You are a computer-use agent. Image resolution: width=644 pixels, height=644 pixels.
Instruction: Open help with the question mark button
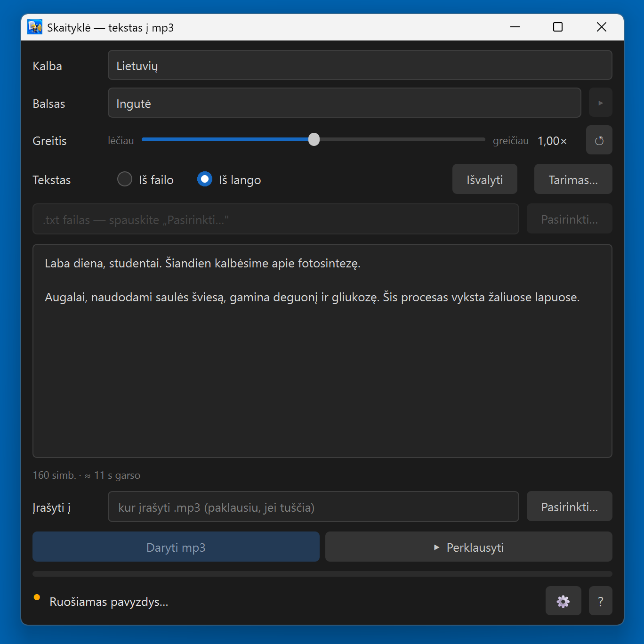pos(600,601)
